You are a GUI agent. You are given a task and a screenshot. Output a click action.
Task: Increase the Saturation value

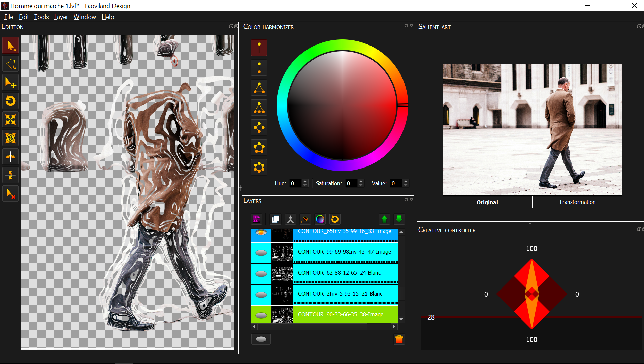[x=361, y=181]
